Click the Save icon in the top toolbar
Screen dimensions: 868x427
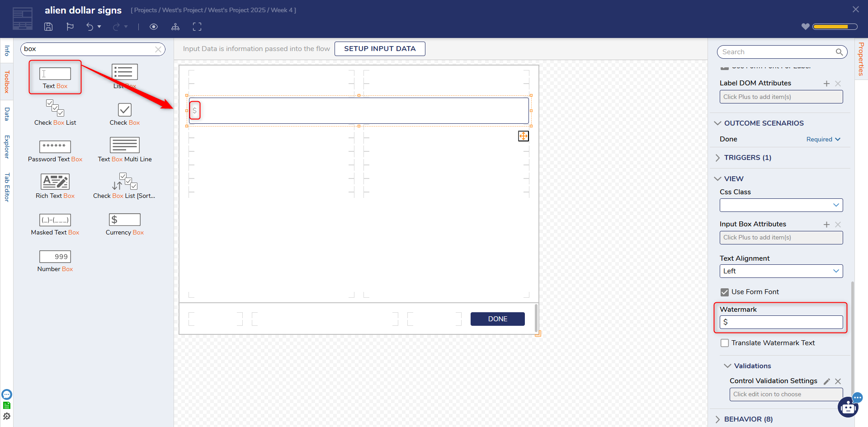48,27
